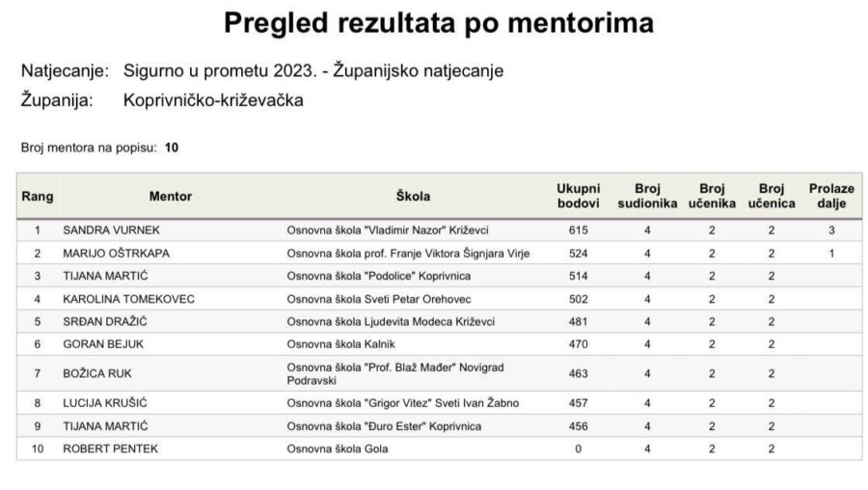Click the 'Ukupni bodovi' column header
This screenshot has height=490, width=868.
coord(578,196)
